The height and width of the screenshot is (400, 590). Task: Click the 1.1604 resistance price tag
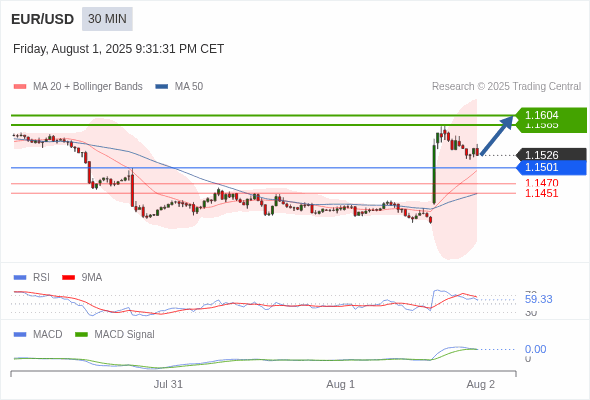(551, 115)
